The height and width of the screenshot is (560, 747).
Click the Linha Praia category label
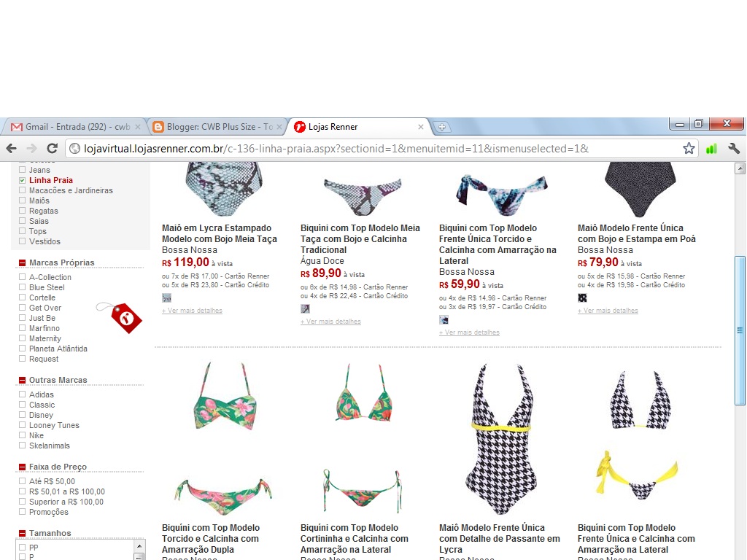(x=51, y=180)
